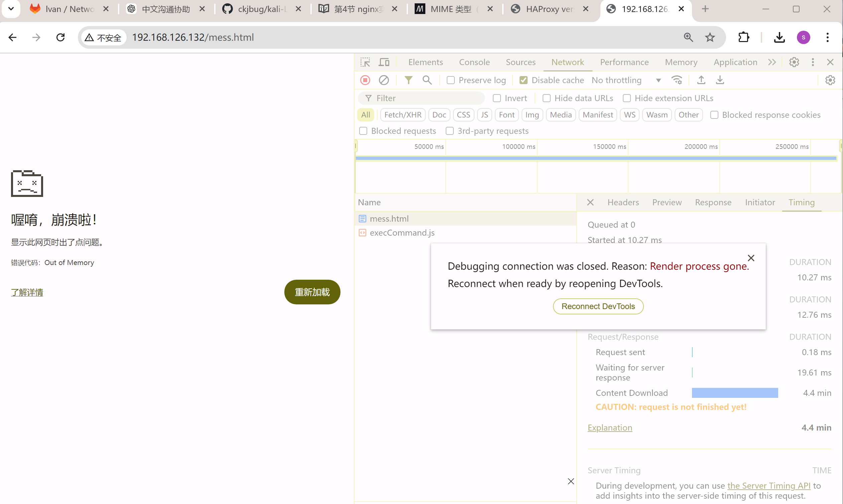Clear the network log
The width and height of the screenshot is (843, 504).
pos(384,80)
